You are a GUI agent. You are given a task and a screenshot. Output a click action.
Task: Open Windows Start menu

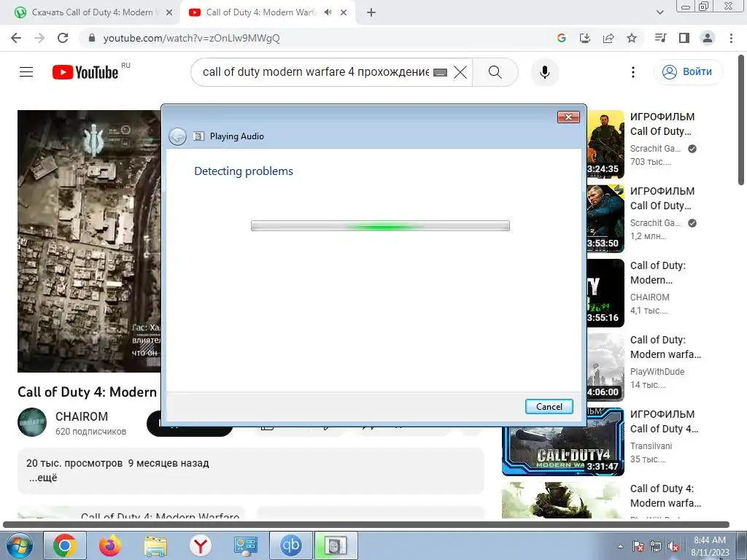[18, 545]
